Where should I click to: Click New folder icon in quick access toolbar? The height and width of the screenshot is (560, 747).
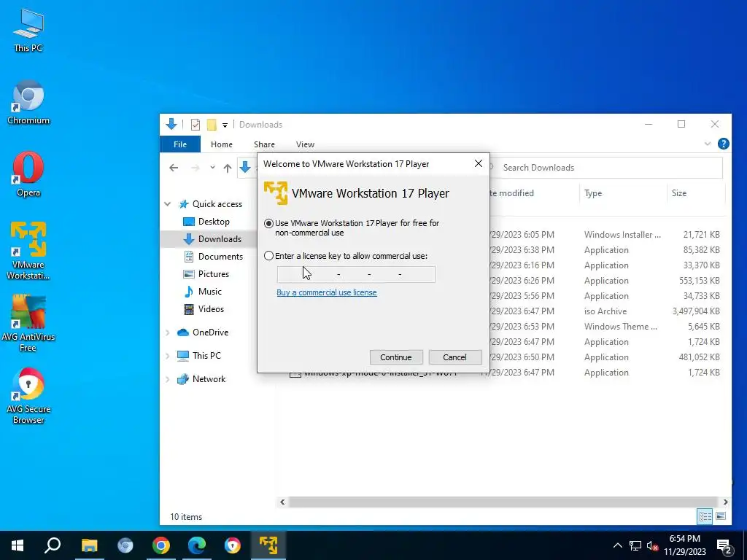212,125
